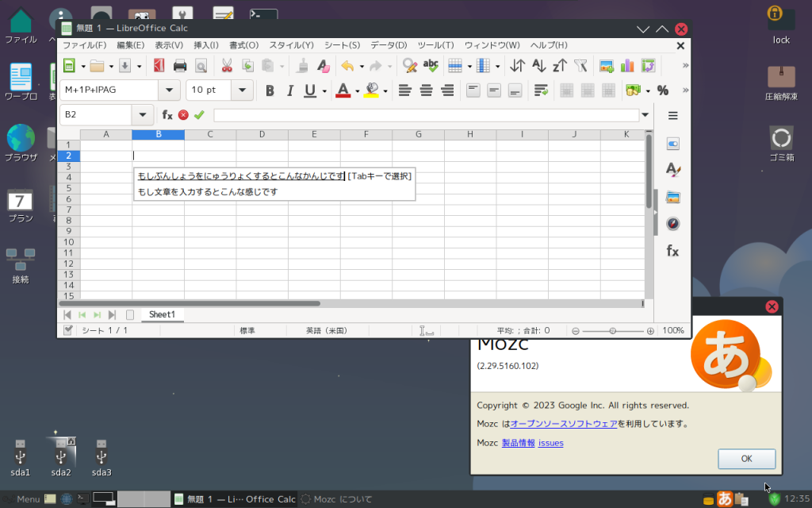812x508 pixels.
Task: Toggle Bold formatting
Action: [270, 90]
